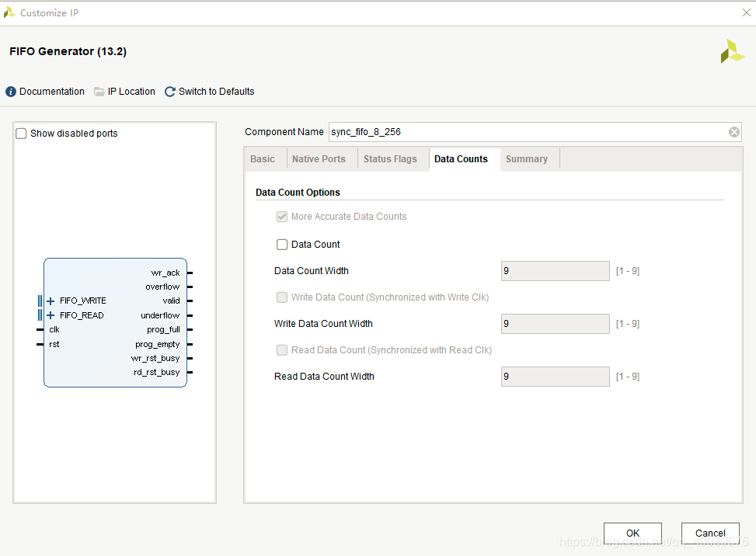Toggle Write Data Count checkbox
The image size is (756, 556).
tap(282, 297)
